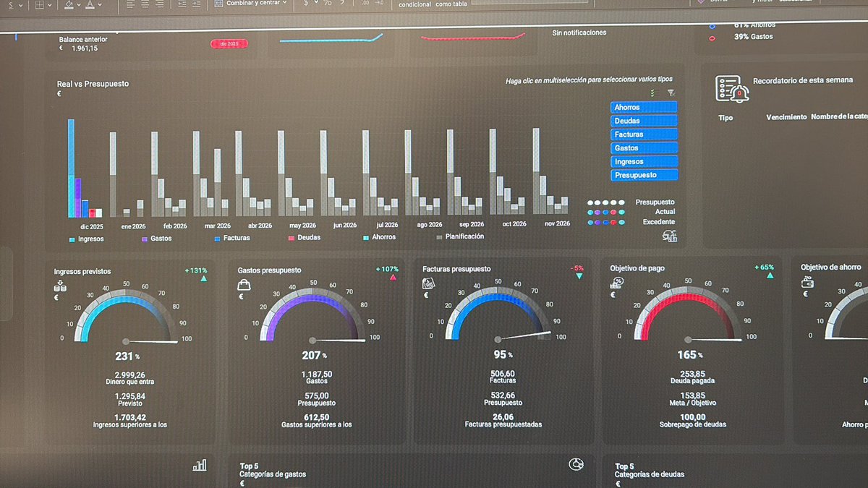Click the Sin notificaciones text
This screenshot has width=868, height=488.
579,33
